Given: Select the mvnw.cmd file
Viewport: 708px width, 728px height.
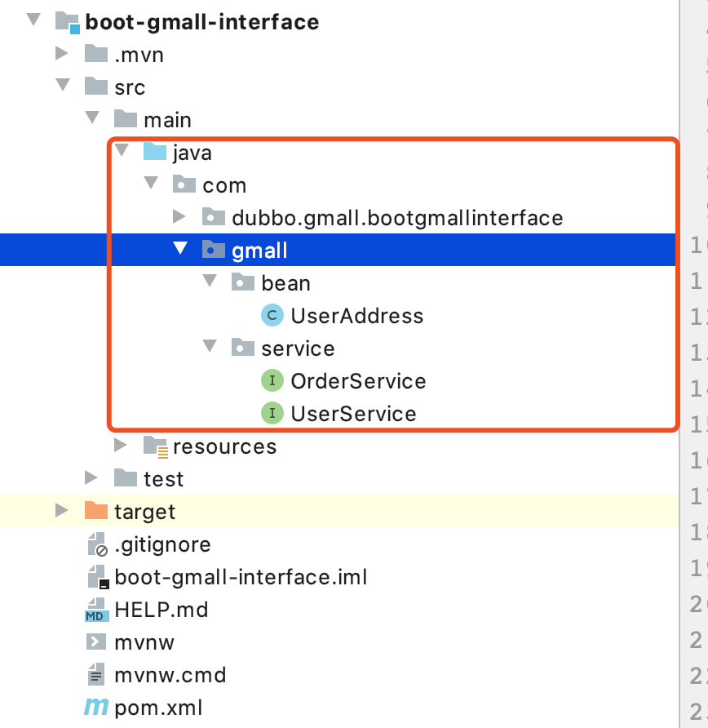Looking at the screenshot, I should (170, 675).
